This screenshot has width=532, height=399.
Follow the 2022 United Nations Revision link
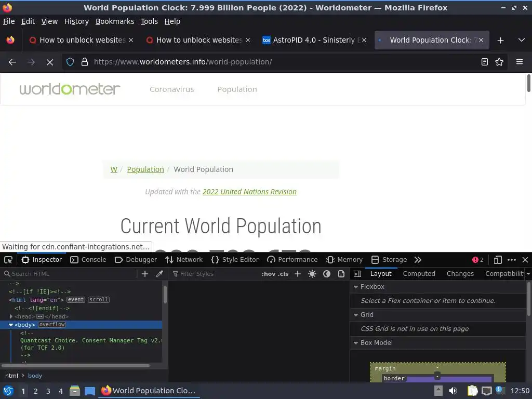249,192
